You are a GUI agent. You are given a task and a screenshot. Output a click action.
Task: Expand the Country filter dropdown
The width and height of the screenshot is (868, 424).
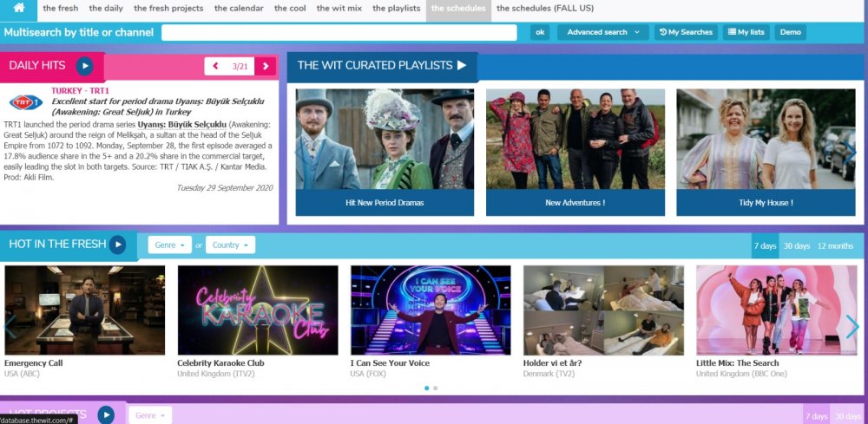[230, 245]
